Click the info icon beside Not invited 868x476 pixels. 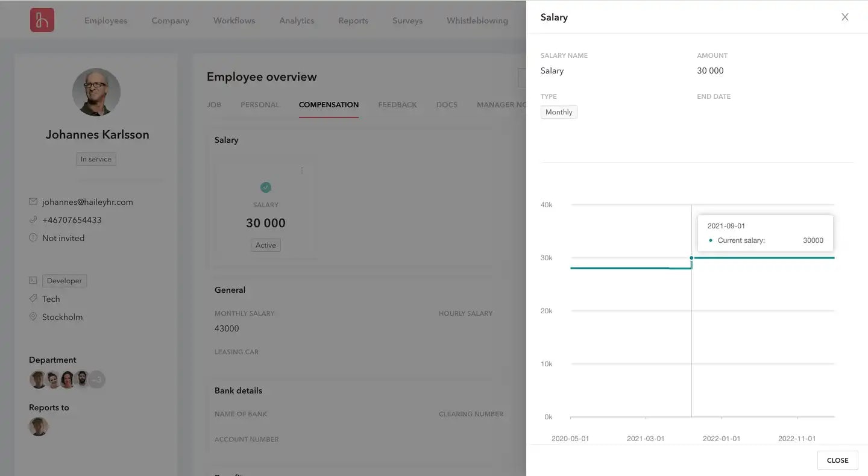pyautogui.click(x=33, y=238)
